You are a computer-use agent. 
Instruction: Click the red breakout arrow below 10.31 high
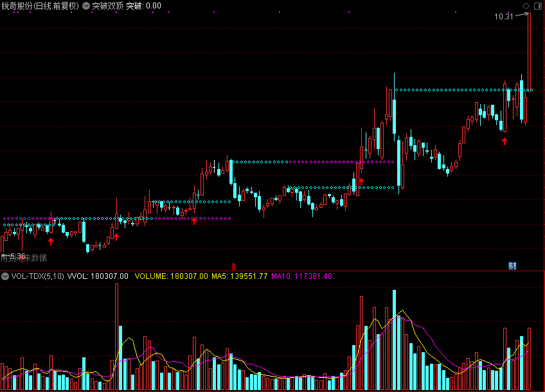(x=505, y=141)
